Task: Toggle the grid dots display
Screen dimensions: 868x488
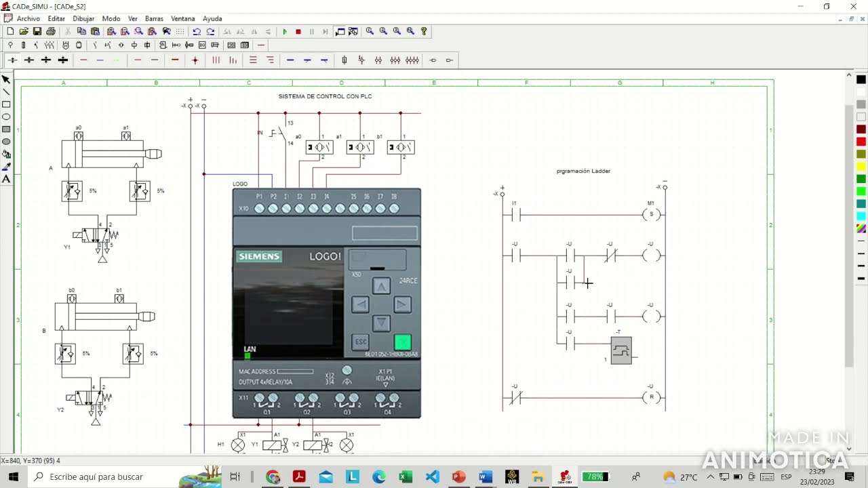Action: coord(180,31)
